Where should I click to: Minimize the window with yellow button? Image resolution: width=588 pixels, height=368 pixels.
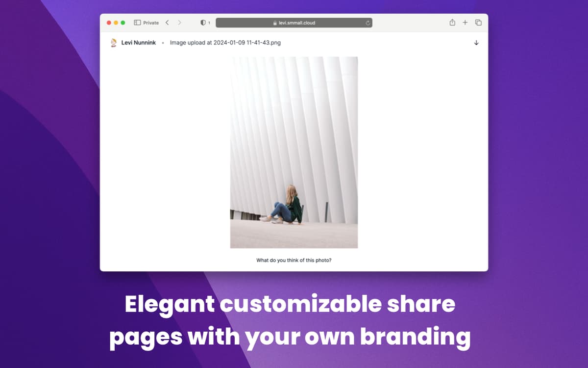tap(116, 23)
